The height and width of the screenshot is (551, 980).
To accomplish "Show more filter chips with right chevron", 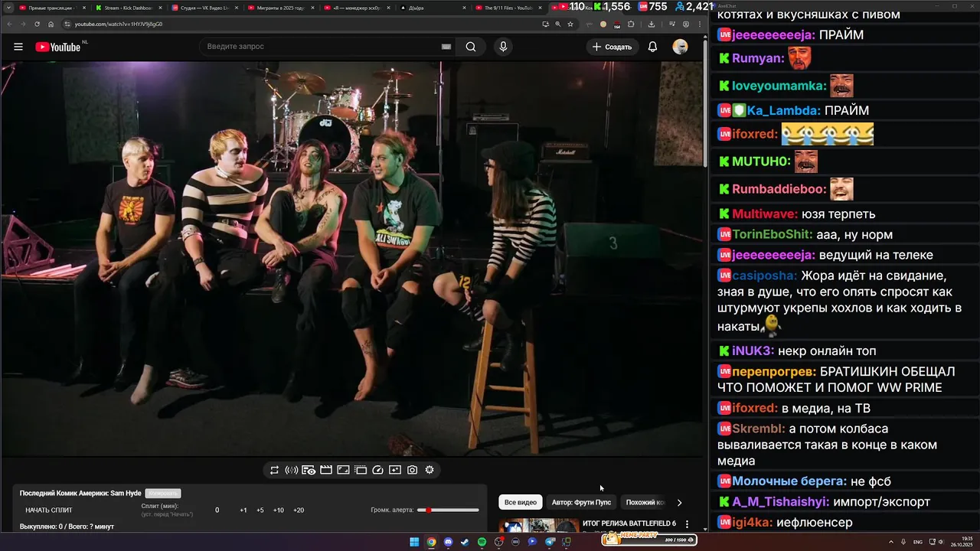I will 679,503.
